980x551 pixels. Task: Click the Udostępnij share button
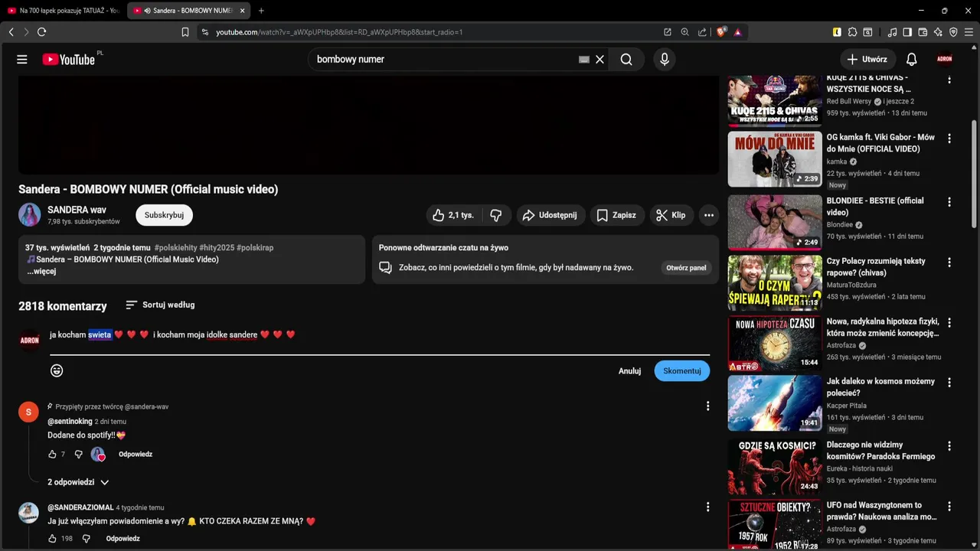[551, 215]
